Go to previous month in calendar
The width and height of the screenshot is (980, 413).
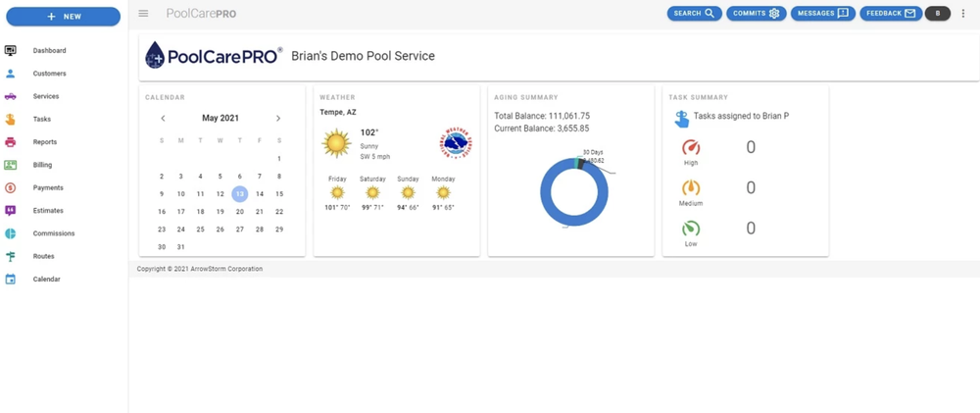coord(163,119)
